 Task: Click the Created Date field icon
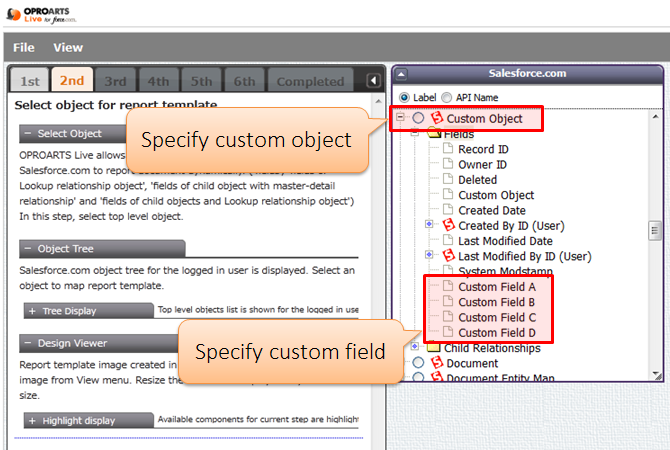pyautogui.click(x=448, y=209)
